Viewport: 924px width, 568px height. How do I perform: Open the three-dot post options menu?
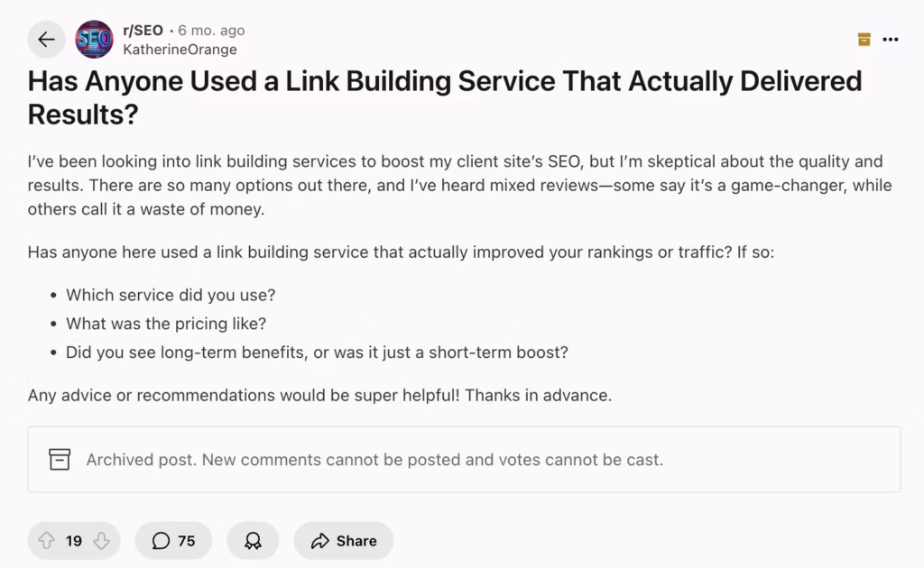pos(891,40)
